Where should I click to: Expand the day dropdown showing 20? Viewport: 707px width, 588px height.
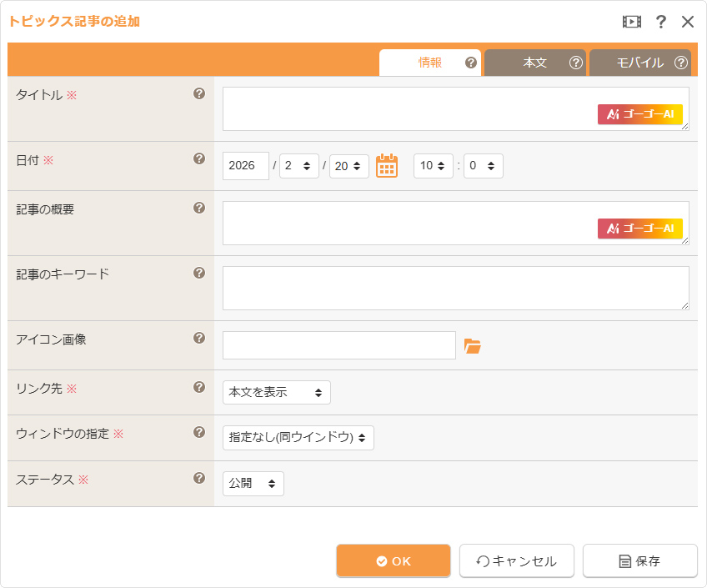(348, 166)
